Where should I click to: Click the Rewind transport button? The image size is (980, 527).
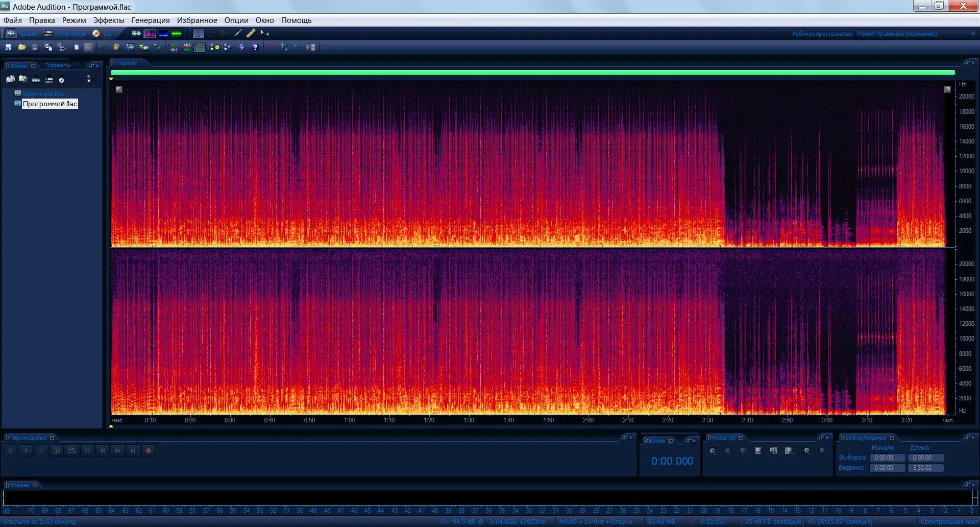tap(103, 451)
